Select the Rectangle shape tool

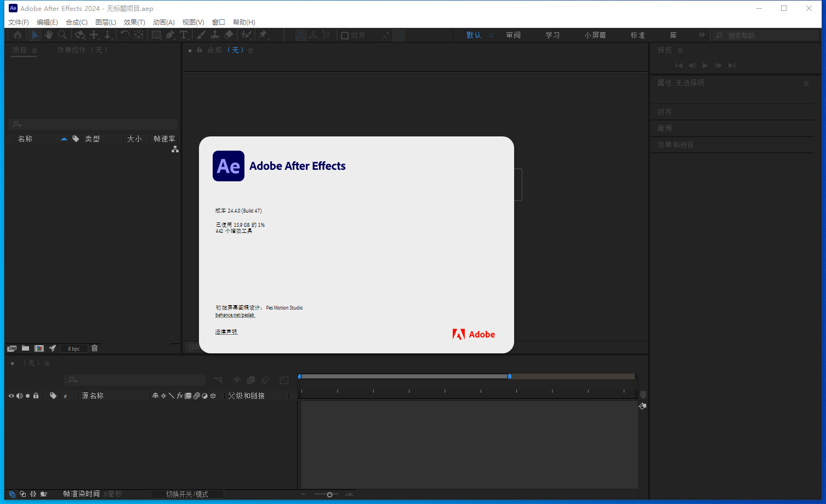156,35
